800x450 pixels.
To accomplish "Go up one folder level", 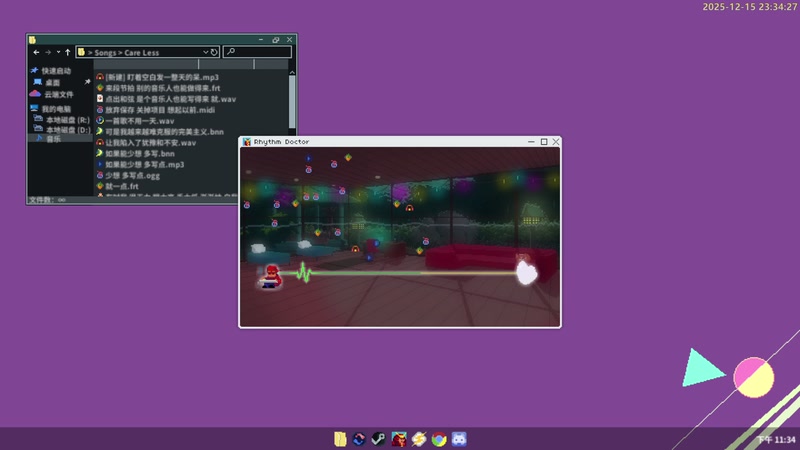I will click(x=67, y=52).
